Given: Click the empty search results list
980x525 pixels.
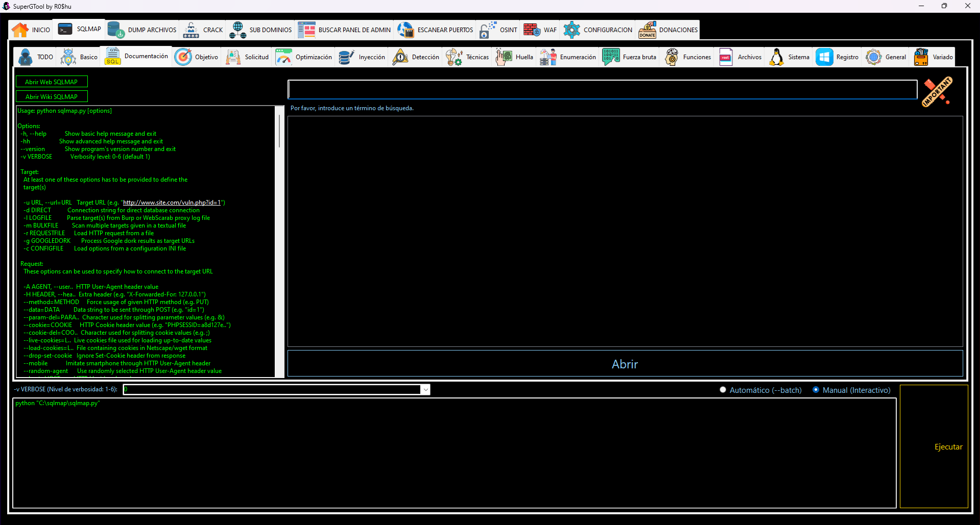Looking at the screenshot, I should [625, 231].
